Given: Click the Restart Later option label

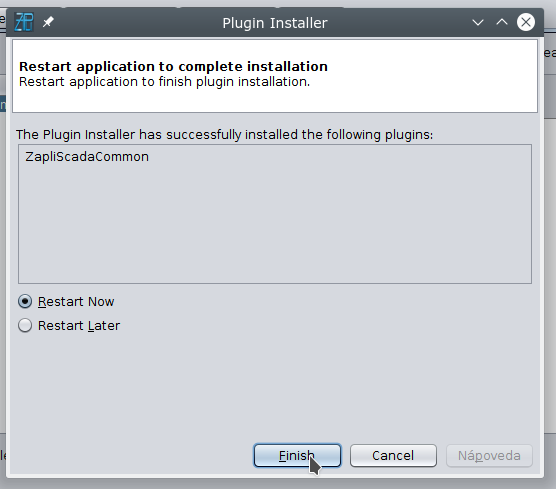Looking at the screenshot, I should [79, 326].
